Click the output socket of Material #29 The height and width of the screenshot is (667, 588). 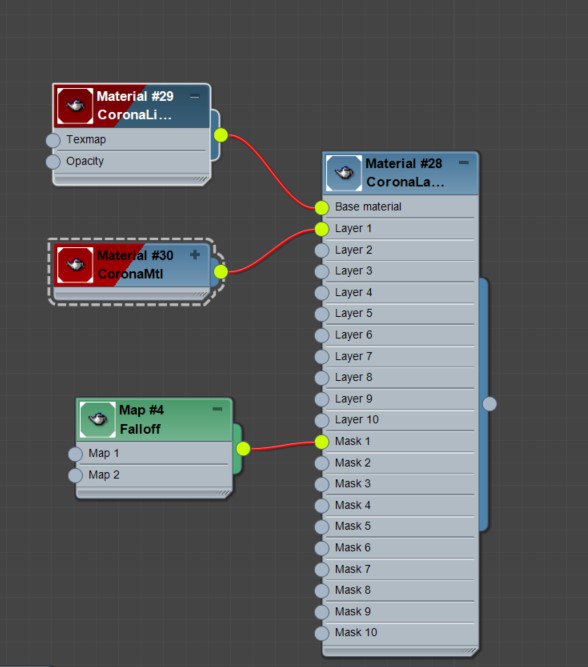pyautogui.click(x=221, y=135)
